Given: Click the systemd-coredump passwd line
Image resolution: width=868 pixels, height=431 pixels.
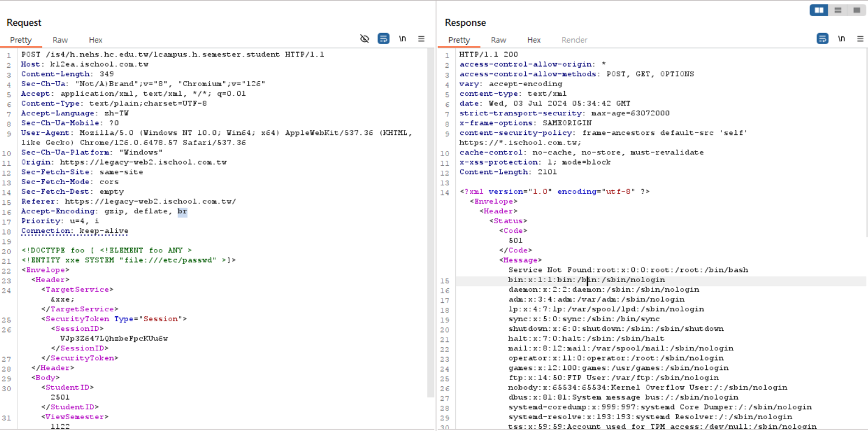Looking at the screenshot, I should pyautogui.click(x=660, y=407).
